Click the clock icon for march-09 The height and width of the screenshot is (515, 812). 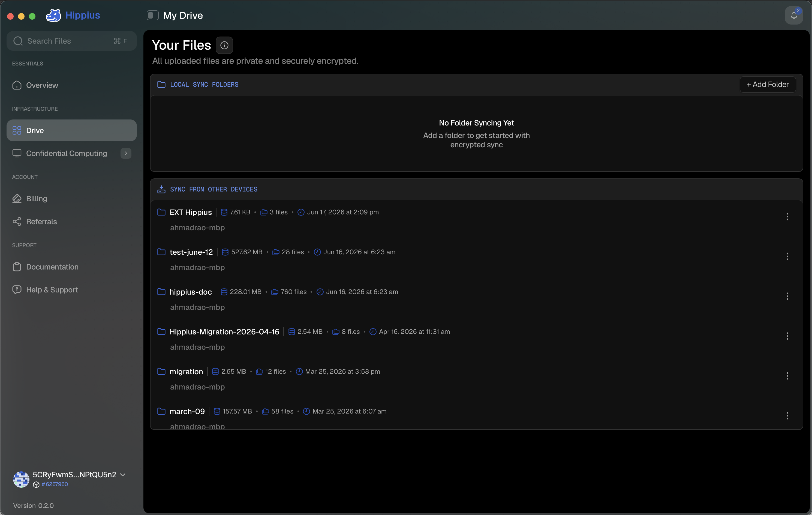coord(306,411)
